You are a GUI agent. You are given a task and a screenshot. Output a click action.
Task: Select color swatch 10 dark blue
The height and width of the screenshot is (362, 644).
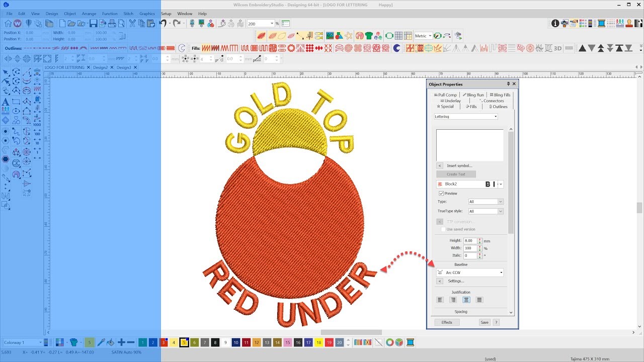235,342
